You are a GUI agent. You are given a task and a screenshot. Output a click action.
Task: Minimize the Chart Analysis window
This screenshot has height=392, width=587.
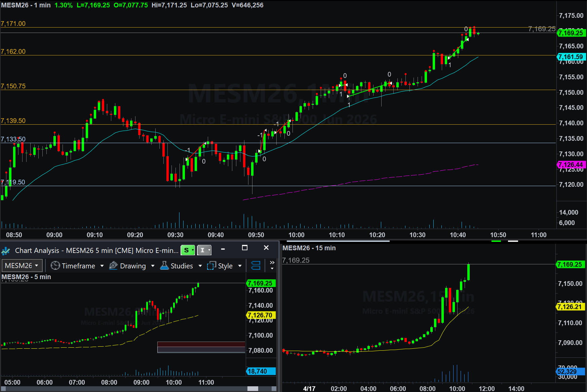223,249
